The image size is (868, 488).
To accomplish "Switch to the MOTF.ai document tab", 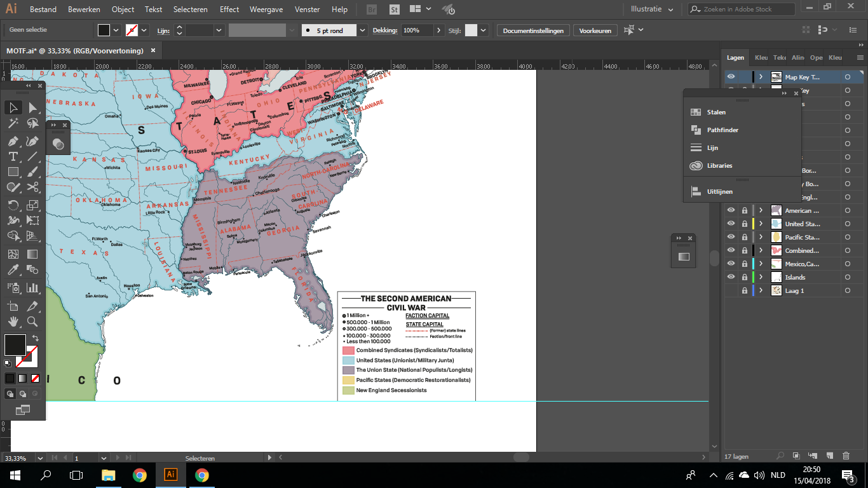I will coord(75,50).
